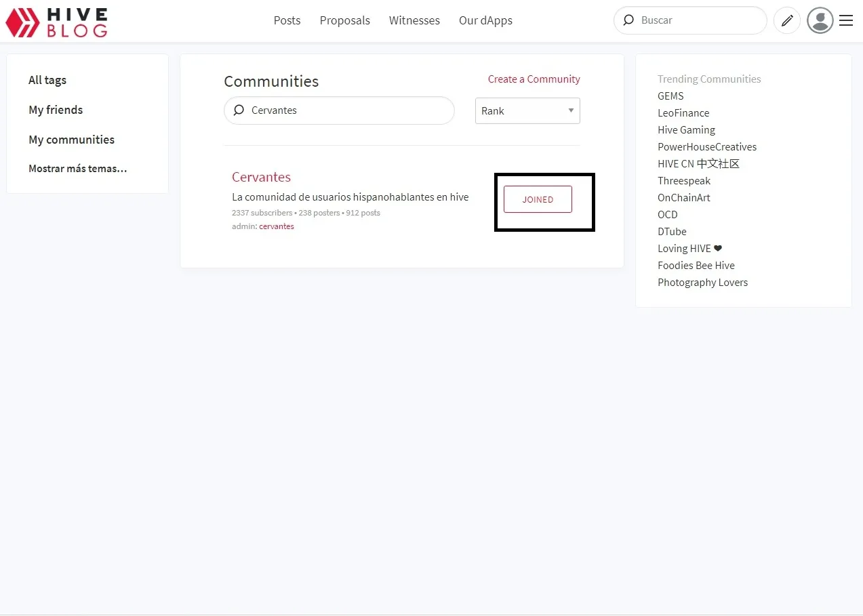Image resolution: width=863 pixels, height=616 pixels.
Task: Open Foodies Bee Hive community
Action: point(696,266)
